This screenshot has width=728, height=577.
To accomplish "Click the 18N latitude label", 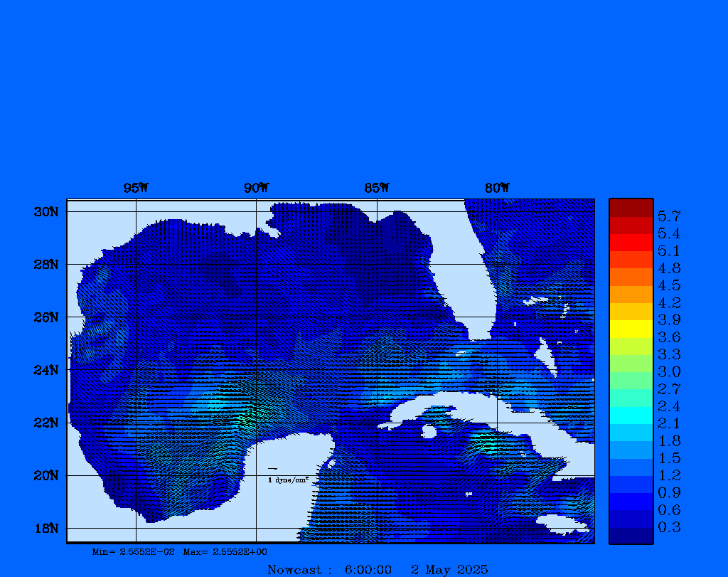I will (x=46, y=528).
